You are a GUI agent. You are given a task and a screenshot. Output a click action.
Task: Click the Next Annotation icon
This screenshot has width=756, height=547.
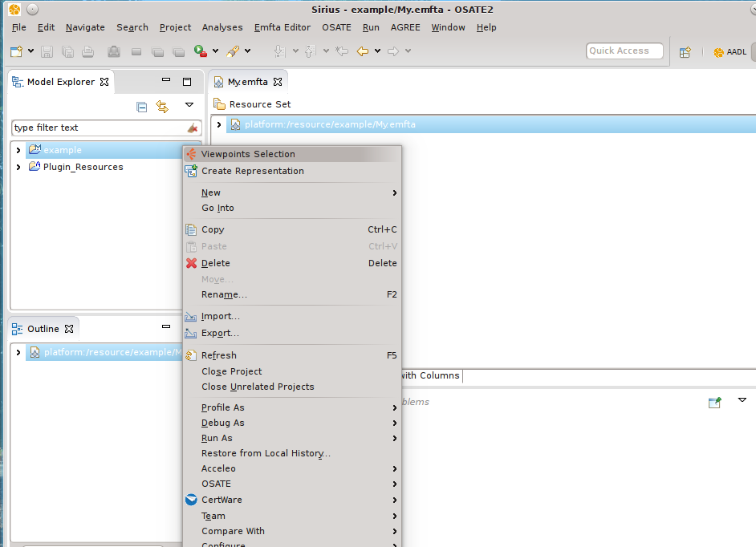click(279, 51)
